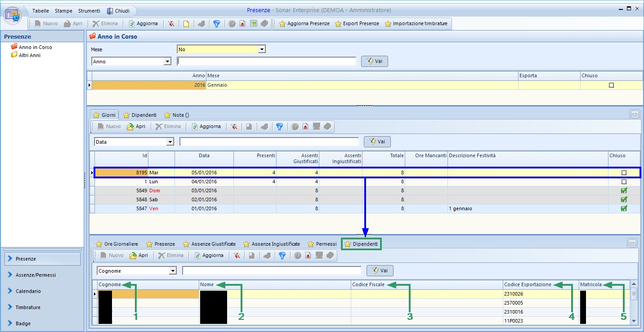Uncheck the Chiuso checkbox for 03/01/2016

click(x=623, y=190)
